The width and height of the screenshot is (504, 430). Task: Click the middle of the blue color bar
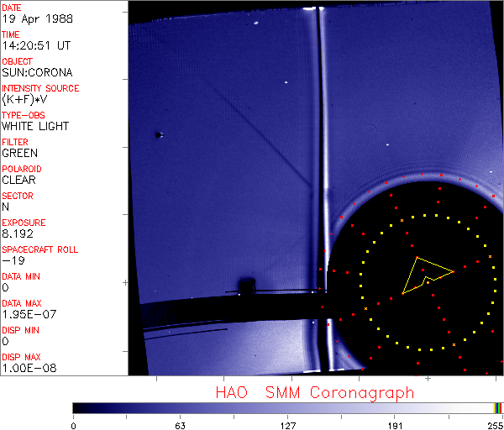[286, 407]
